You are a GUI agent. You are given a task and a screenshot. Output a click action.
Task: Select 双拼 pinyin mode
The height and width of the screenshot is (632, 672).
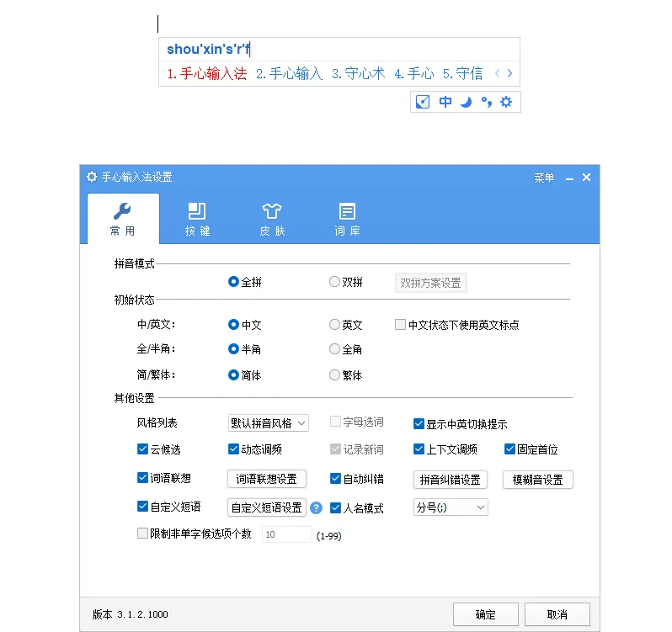(346, 282)
